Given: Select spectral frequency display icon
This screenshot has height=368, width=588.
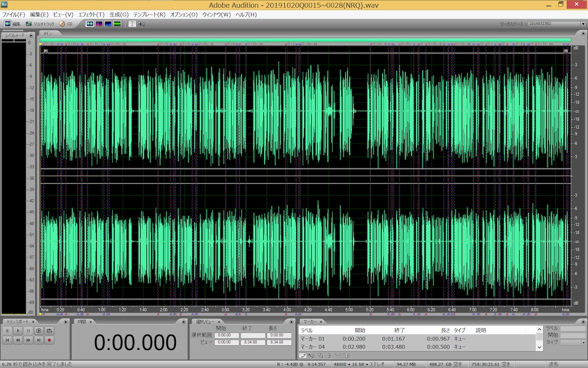Looking at the screenshot, I should pos(99,24).
